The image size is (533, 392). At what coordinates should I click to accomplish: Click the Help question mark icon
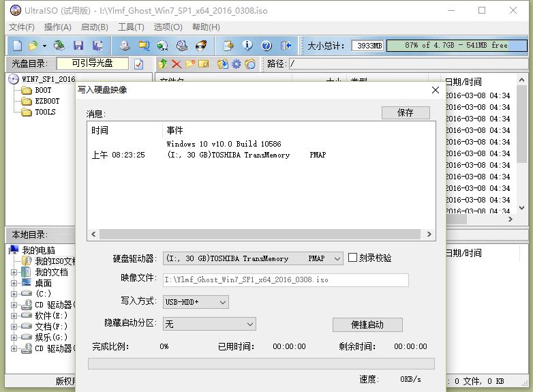266,46
